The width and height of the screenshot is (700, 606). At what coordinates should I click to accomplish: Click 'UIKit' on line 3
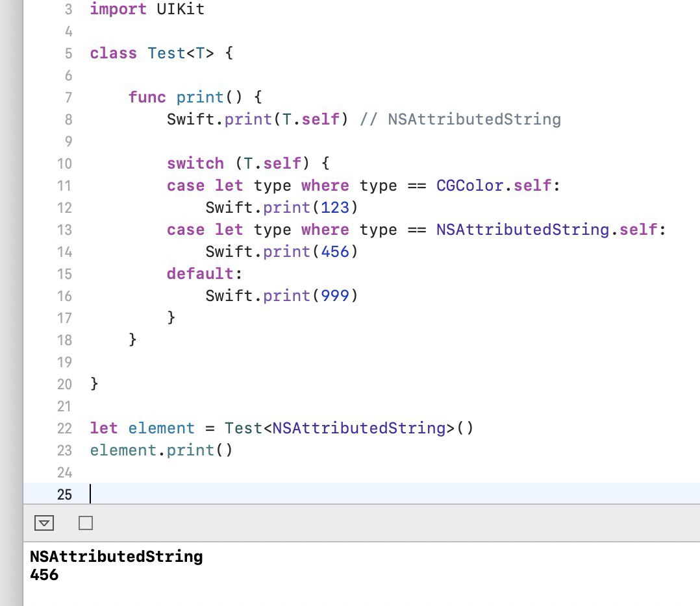181,9
